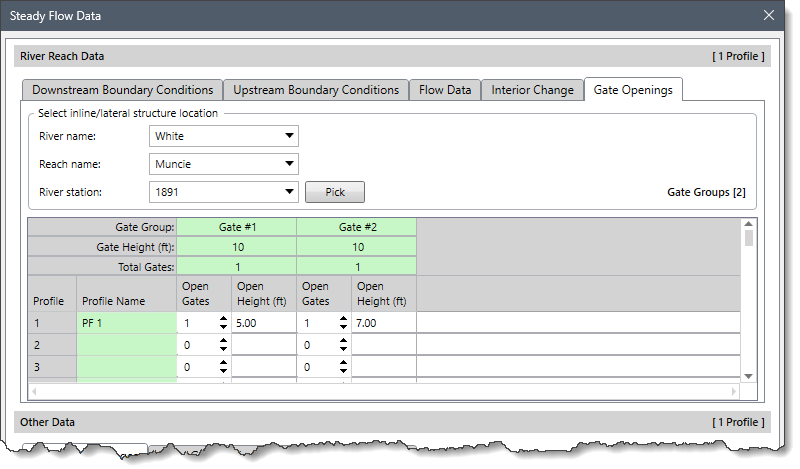Screen dimensions: 800x469
Task: Open the Reach name dropdown
Action: [289, 164]
